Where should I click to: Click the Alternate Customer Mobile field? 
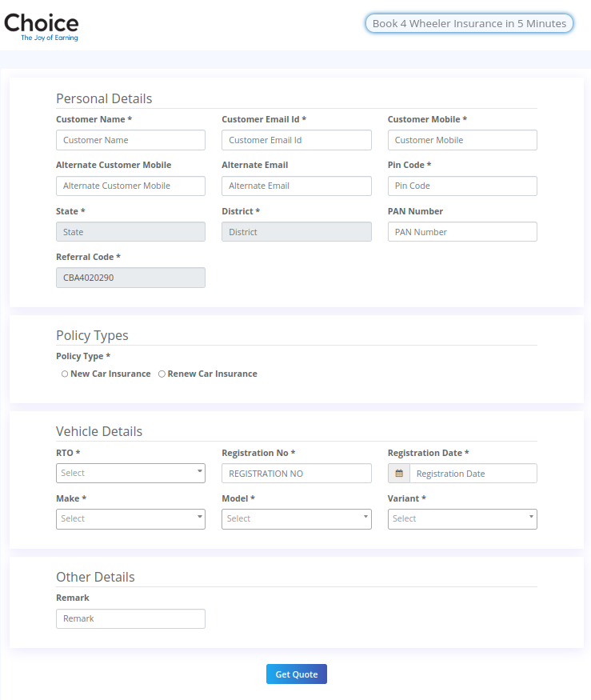coord(130,186)
